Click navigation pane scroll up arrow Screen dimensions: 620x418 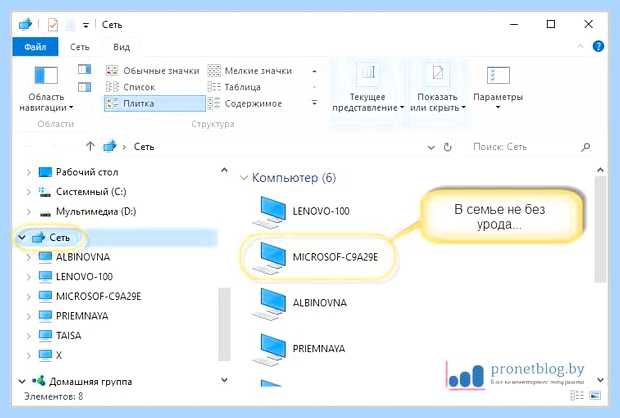pos(224,170)
